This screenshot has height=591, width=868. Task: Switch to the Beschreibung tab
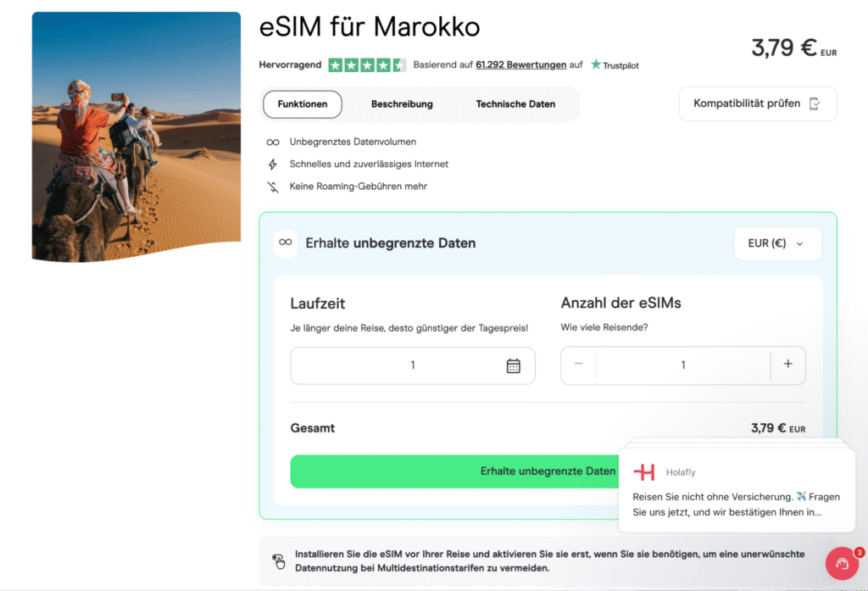(402, 104)
